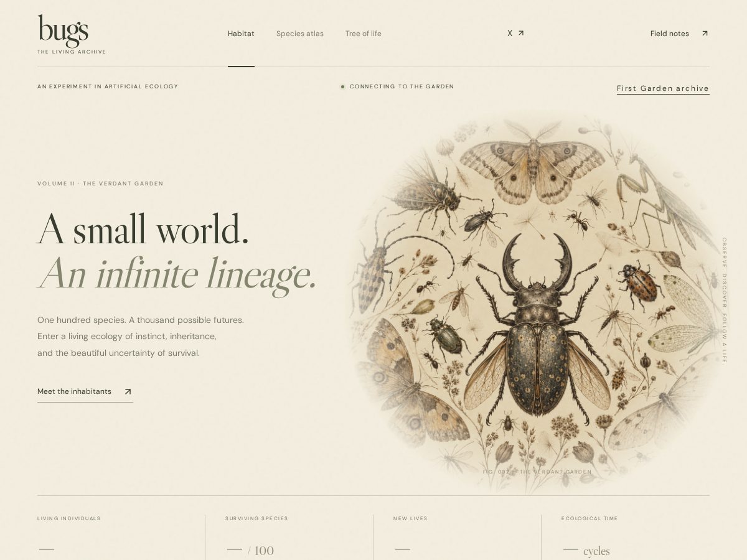The image size is (747, 560).
Task: Click the arrow icon next to Field notes
Action: tap(705, 34)
